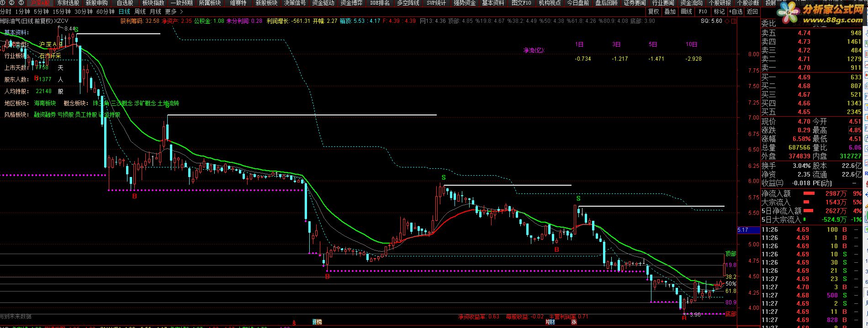
Task: Select the 月线 monthly period
Action: click(155, 11)
